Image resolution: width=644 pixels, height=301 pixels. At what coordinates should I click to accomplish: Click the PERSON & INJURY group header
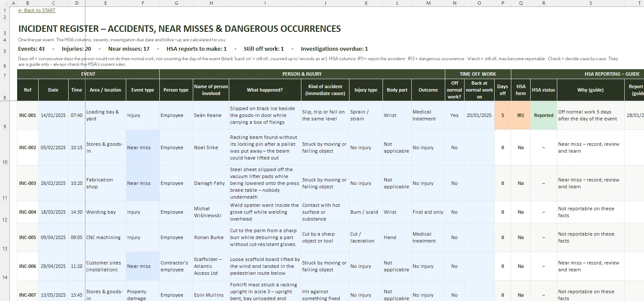point(302,74)
